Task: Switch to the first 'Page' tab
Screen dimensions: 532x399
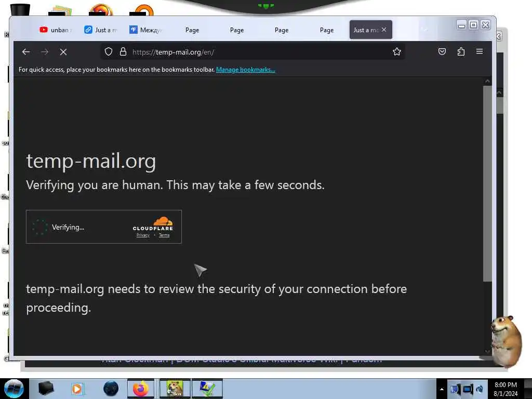Action: click(x=192, y=30)
